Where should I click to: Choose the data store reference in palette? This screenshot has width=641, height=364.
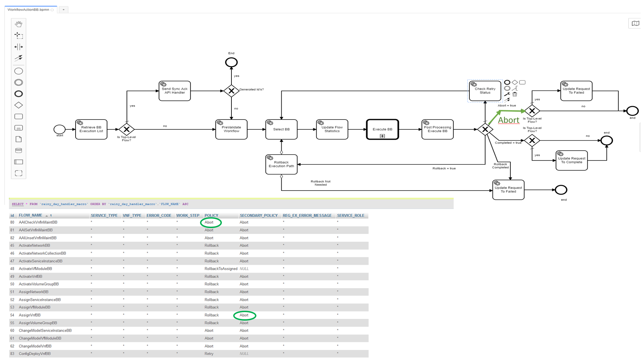[x=18, y=150]
